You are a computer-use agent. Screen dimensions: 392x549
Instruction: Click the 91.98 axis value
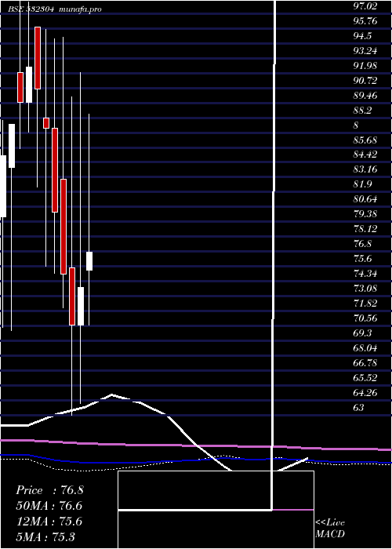click(365, 66)
